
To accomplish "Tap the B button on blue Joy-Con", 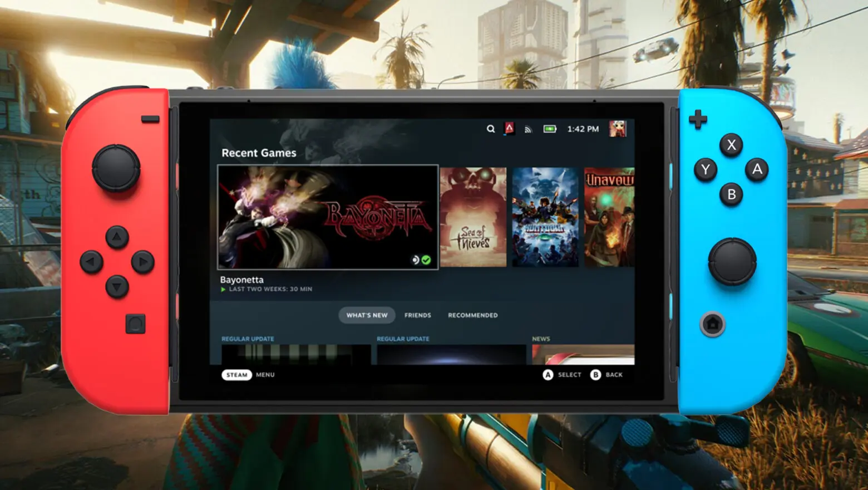I will [732, 194].
